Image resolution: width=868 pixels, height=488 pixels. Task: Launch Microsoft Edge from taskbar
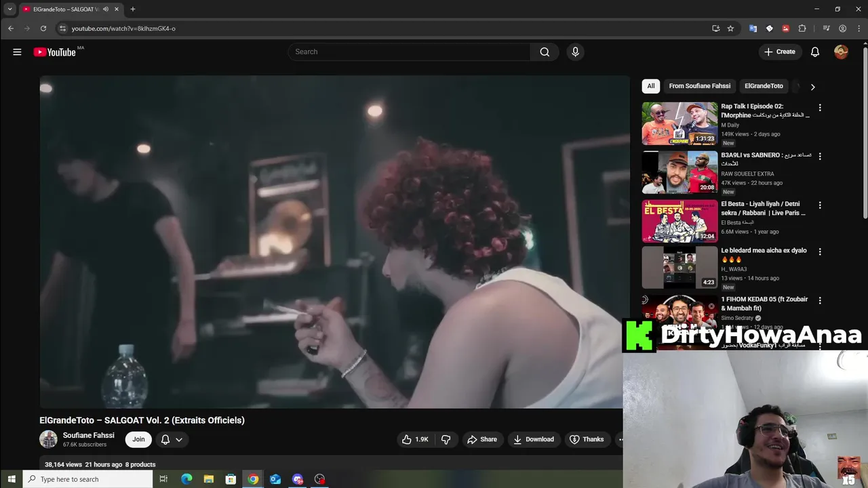point(186,479)
